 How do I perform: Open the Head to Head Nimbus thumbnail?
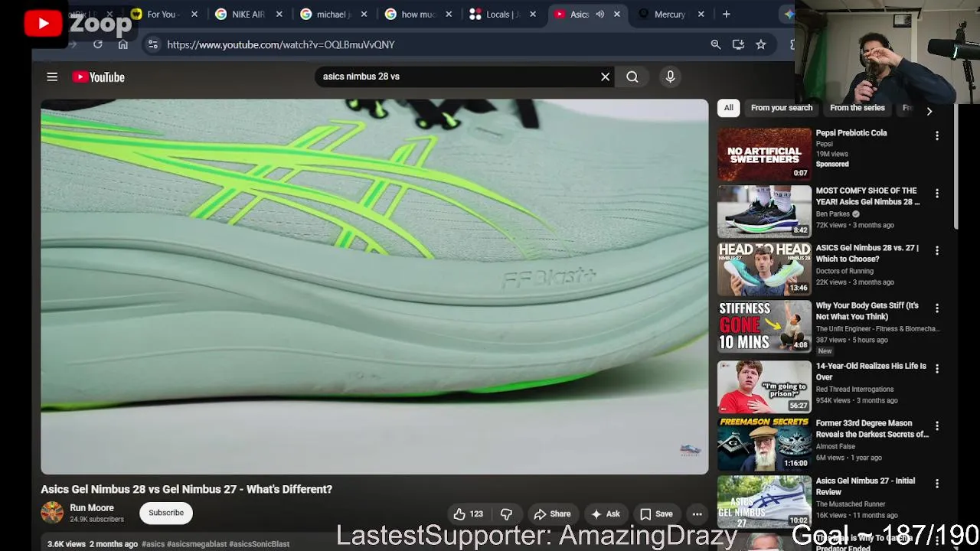pyautogui.click(x=764, y=269)
